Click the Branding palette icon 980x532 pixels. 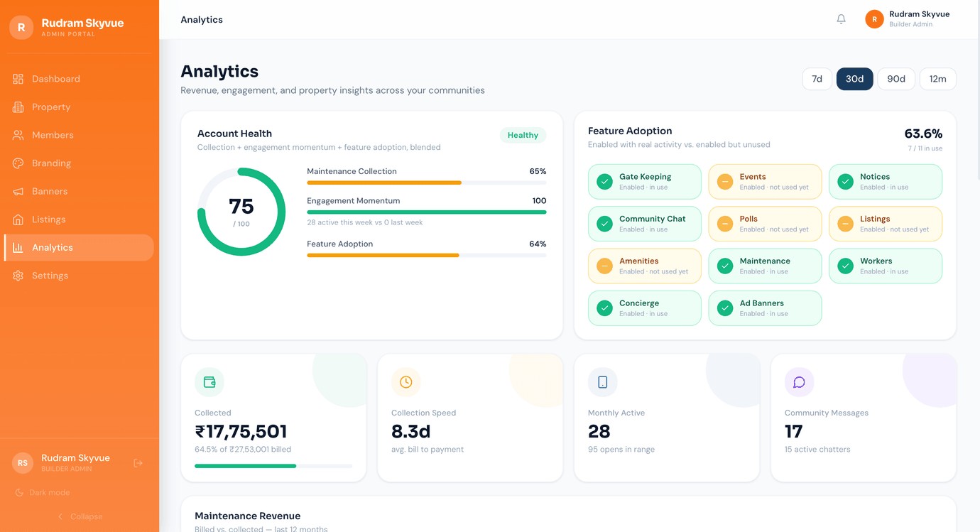coord(18,163)
